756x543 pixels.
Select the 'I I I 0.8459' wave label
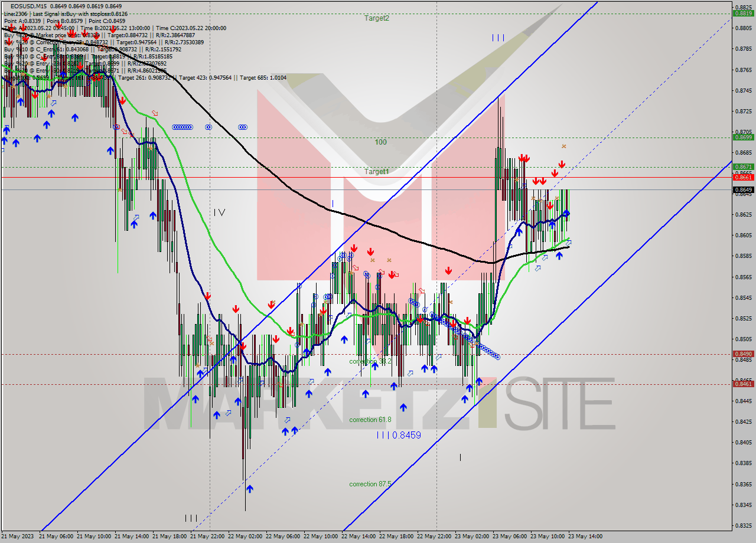point(399,435)
